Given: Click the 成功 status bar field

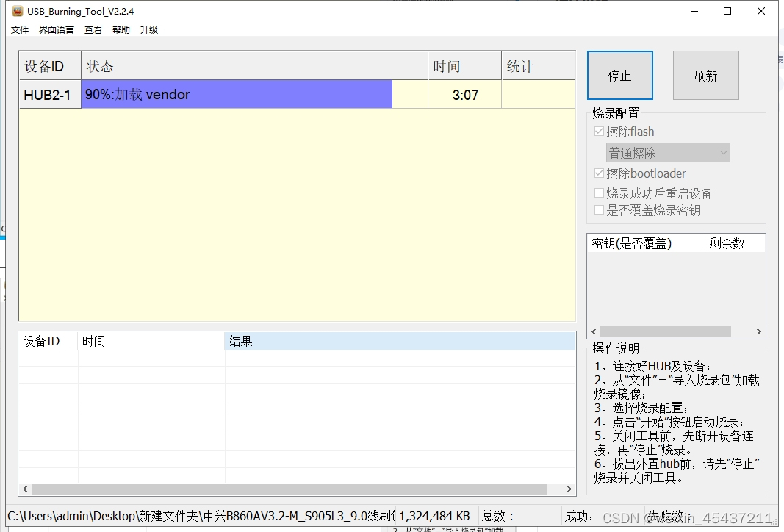Looking at the screenshot, I should (x=578, y=516).
